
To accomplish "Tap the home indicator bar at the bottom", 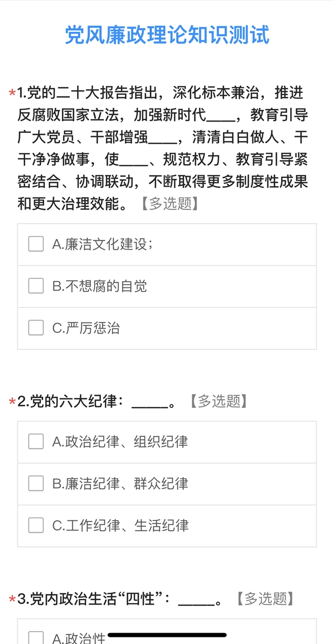I will click(167, 635).
